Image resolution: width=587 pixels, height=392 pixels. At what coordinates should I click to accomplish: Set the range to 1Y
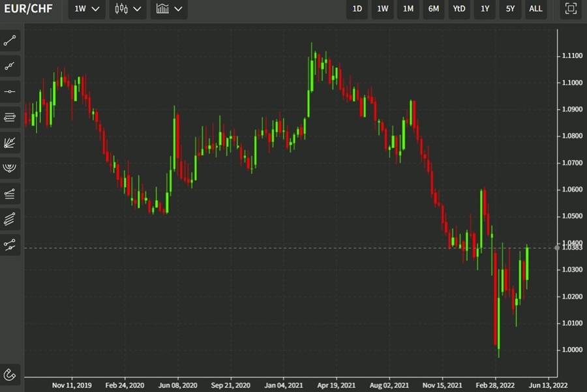pos(485,8)
